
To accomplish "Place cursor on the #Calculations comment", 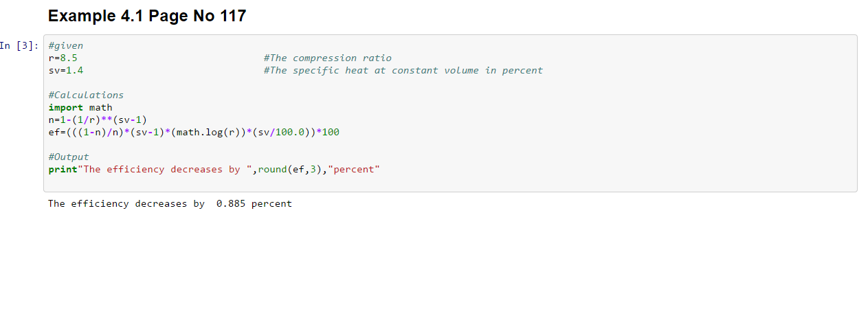I will [x=86, y=95].
